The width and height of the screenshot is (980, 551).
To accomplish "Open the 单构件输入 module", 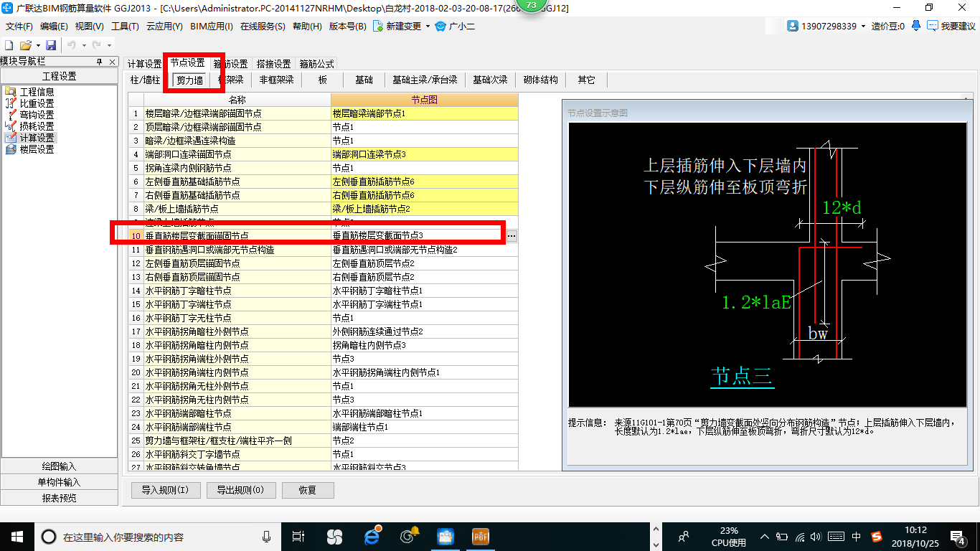I will [60, 482].
